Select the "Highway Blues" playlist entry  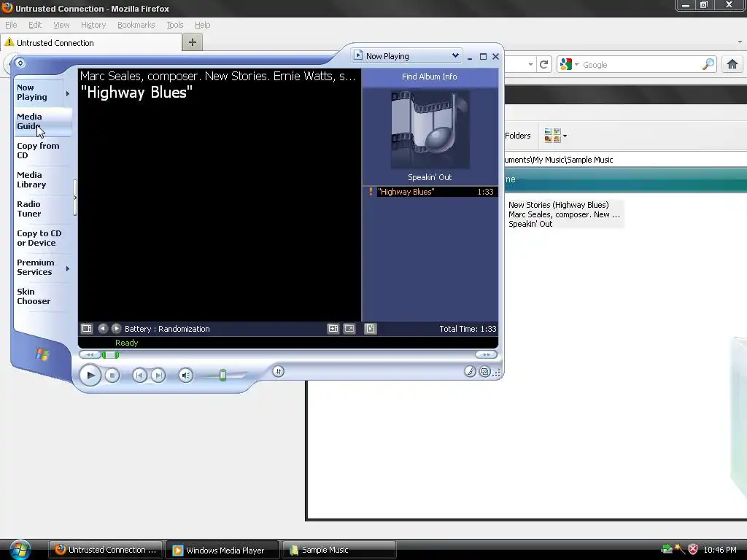[430, 192]
